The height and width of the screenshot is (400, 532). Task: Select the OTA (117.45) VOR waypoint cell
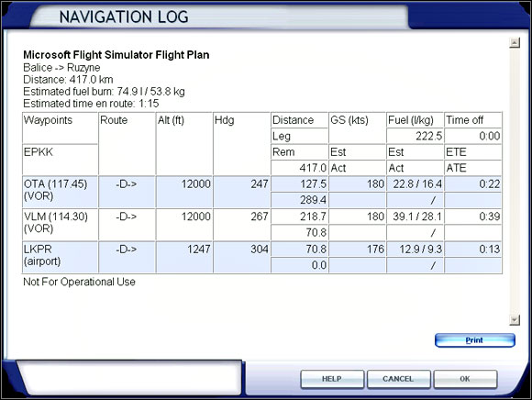click(60, 192)
